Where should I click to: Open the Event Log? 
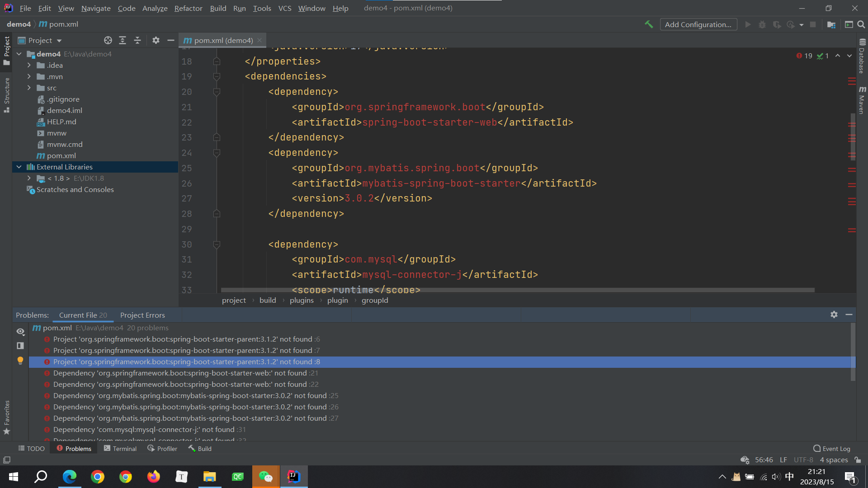tap(832, 449)
